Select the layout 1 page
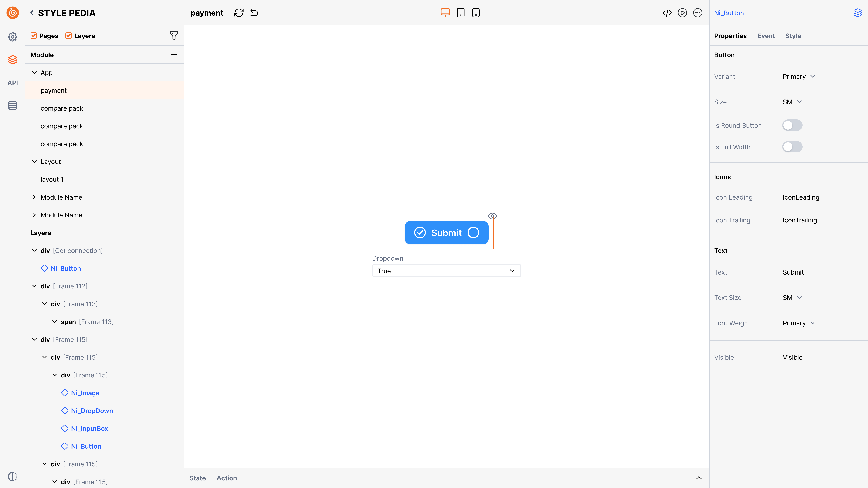This screenshot has width=868, height=488. tap(52, 179)
